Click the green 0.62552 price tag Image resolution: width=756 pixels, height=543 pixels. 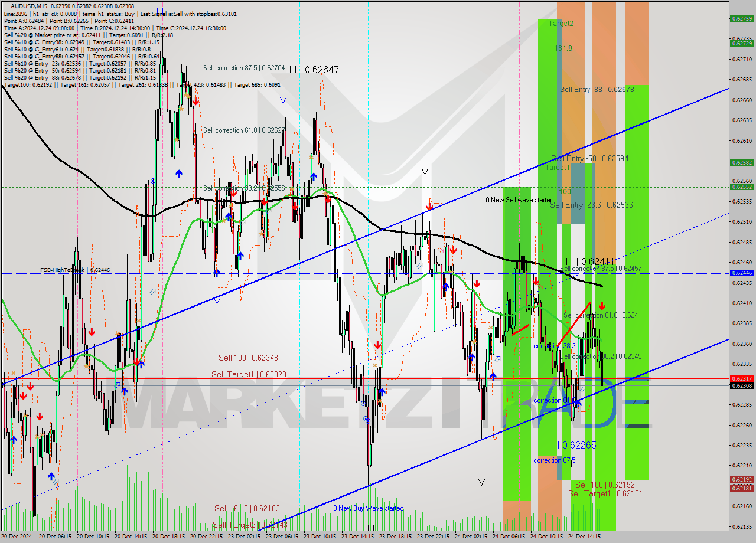(x=742, y=187)
